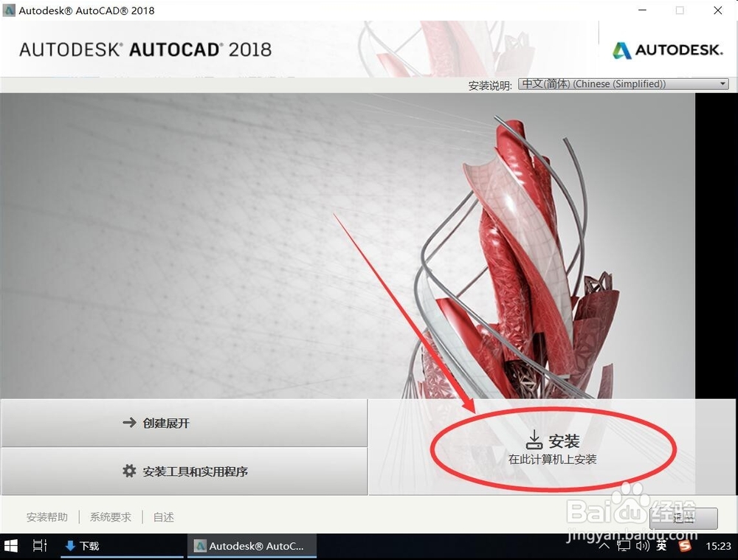Viewport: 738px width, 560px height.
Task: Click the Task View icon on taskbar
Action: click(40, 545)
